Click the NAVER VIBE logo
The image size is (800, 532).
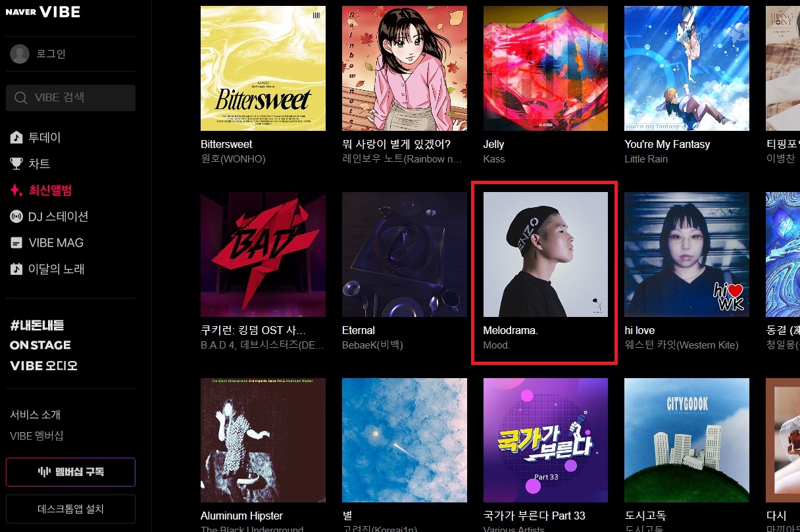point(43,12)
